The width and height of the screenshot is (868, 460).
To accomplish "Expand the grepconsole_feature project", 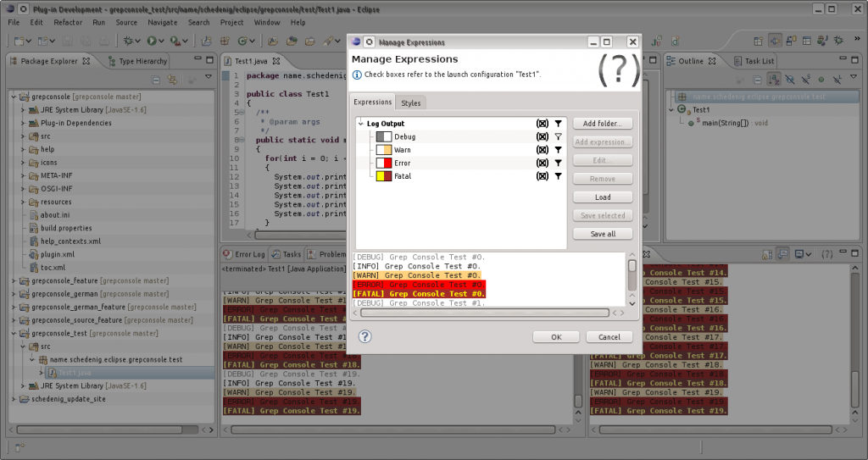I will tap(14, 280).
